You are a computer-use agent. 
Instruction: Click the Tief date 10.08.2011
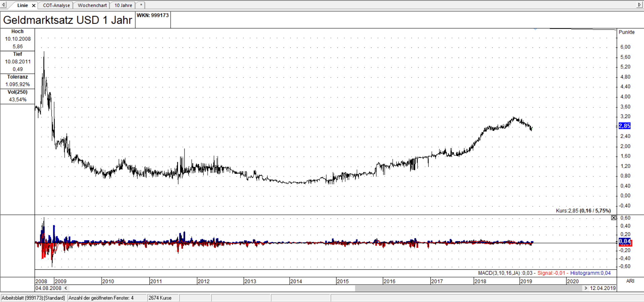coord(17,62)
